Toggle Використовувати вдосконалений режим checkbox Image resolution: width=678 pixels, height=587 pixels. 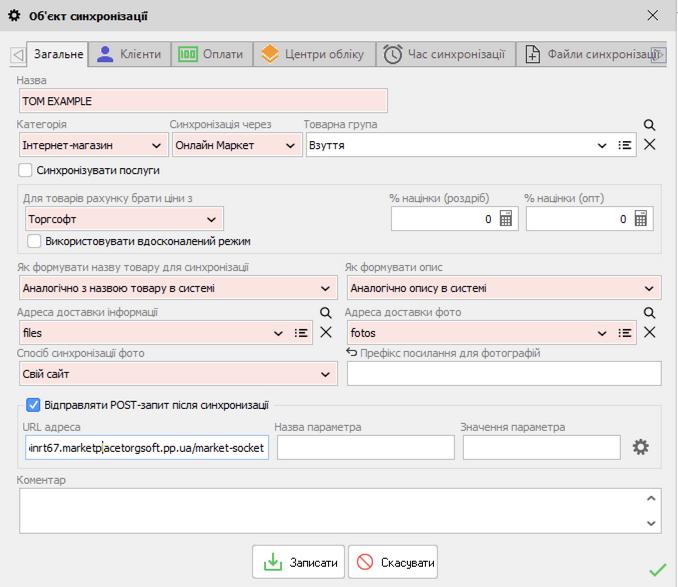tap(35, 241)
